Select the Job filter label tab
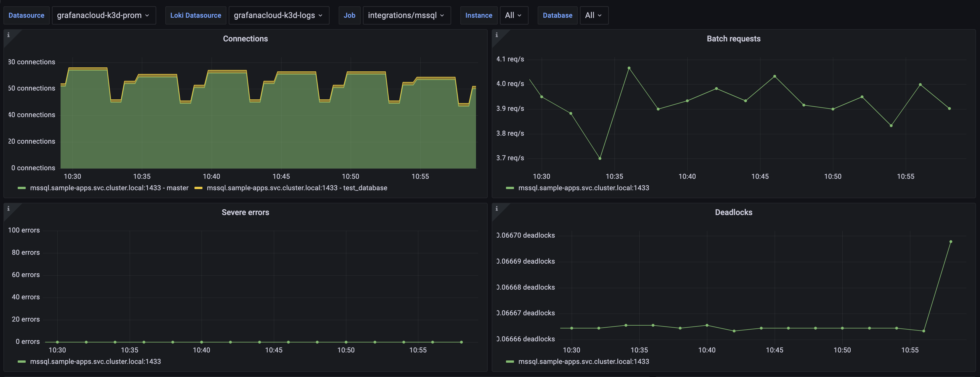The image size is (980, 377). point(348,14)
